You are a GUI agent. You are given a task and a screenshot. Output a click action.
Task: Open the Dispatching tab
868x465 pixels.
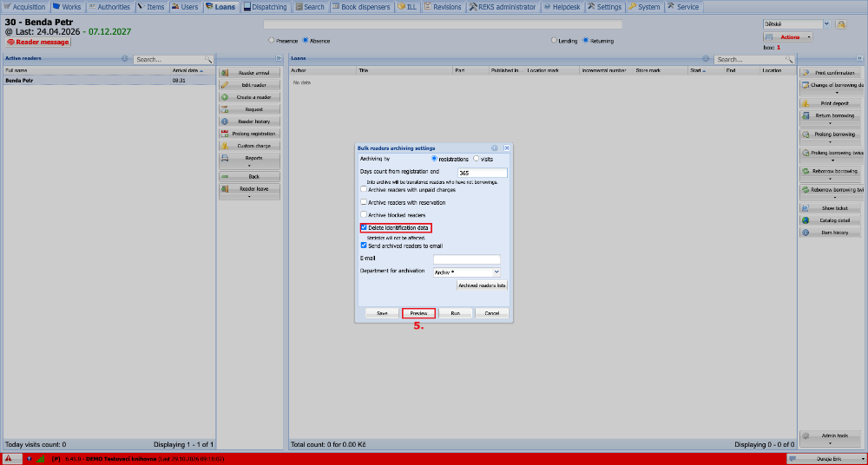(266, 7)
